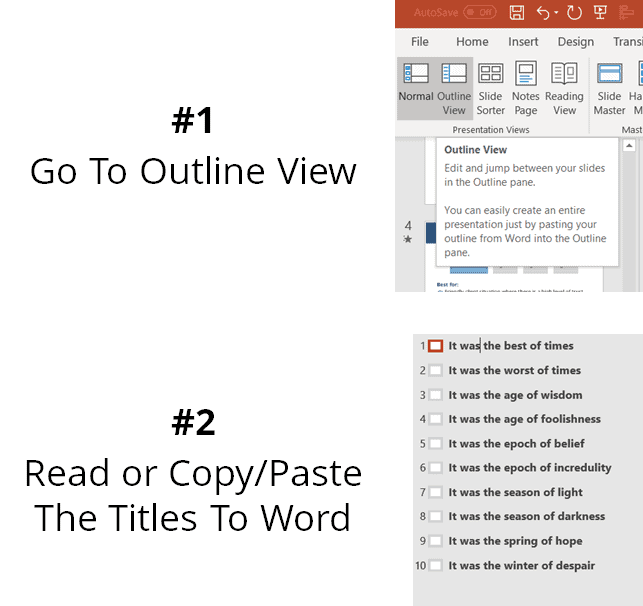
Task: Select slide 2 icon in outline
Action: click(x=436, y=371)
